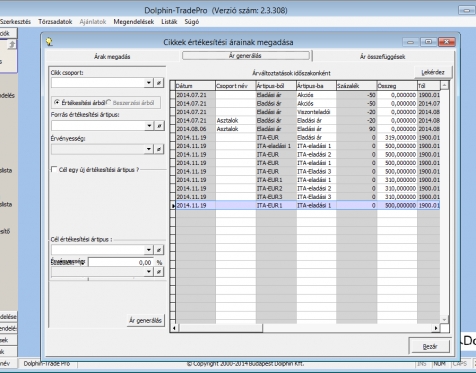The height and width of the screenshot is (373, 476).
Task: Click the Viszonteladói cell in the table
Action: click(316, 112)
